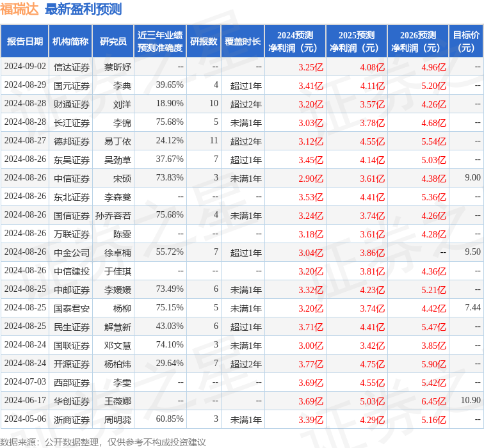Click 2026 forecast 3.85亿 for 国联证券
Viewport: 484px width, 448px height.
click(433, 345)
